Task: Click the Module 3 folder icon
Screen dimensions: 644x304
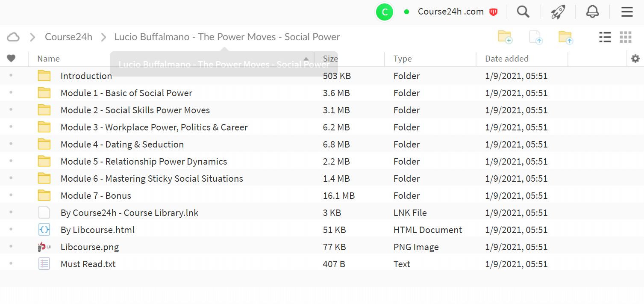Action: pos(44,127)
